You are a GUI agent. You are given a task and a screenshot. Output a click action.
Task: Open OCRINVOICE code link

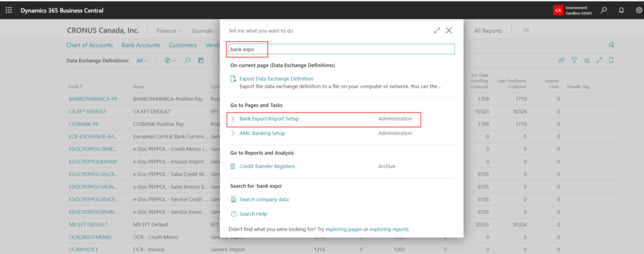(84, 250)
